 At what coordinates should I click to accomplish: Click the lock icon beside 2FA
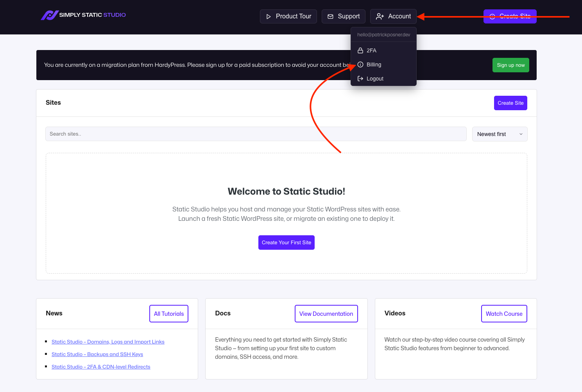[x=360, y=50]
